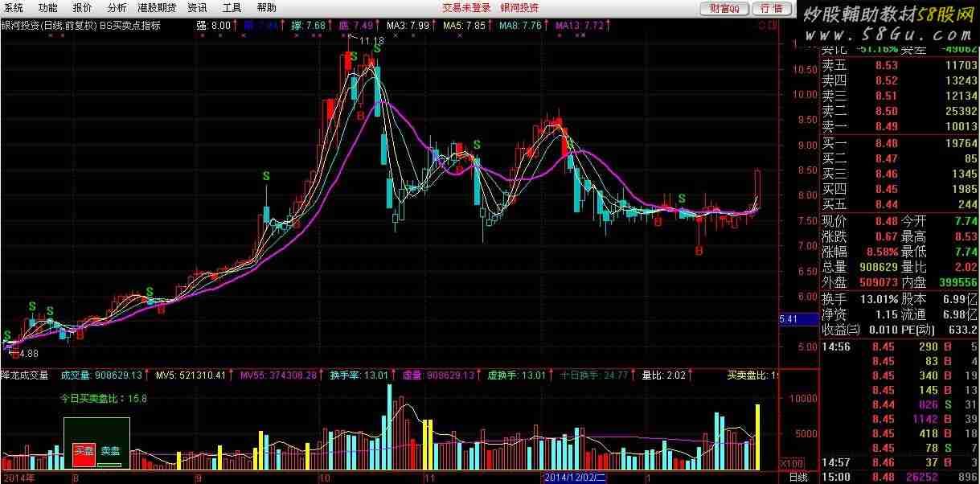Click the 财富QQ button
Viewport: 980px width, 484px height.
tap(724, 8)
